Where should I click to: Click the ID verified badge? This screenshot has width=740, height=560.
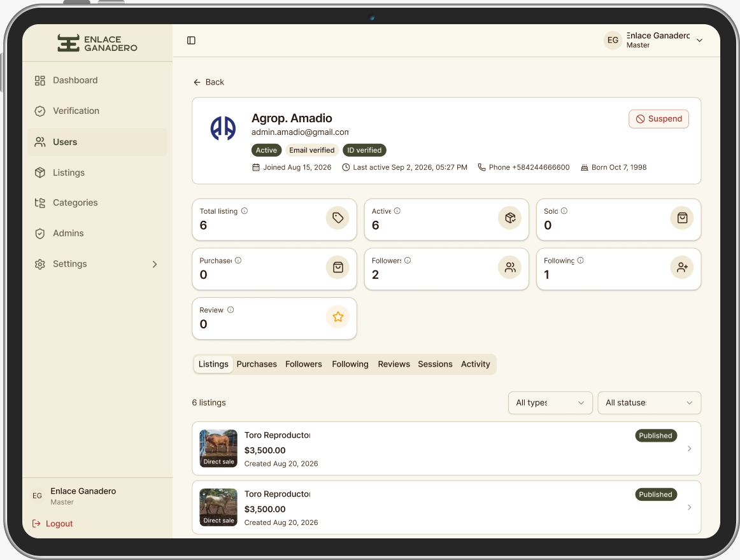[x=364, y=150]
